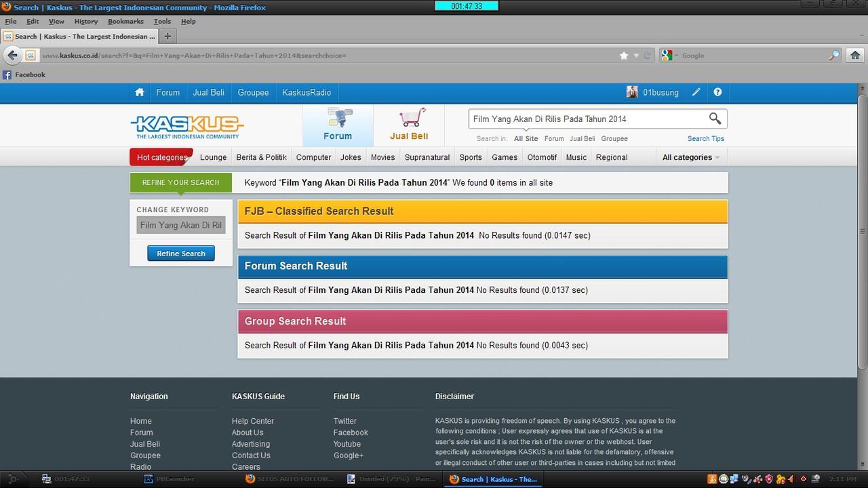Open Regional category
This screenshot has height=488, width=868.
(x=612, y=157)
